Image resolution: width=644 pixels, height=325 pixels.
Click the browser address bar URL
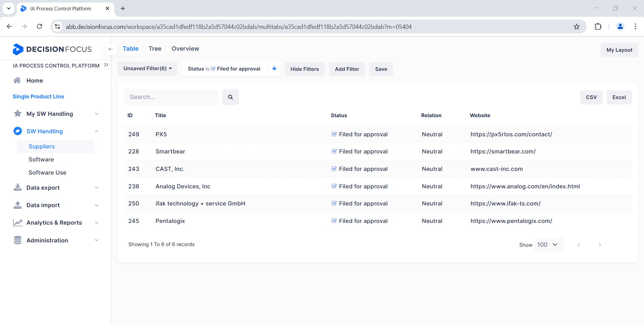(238, 27)
